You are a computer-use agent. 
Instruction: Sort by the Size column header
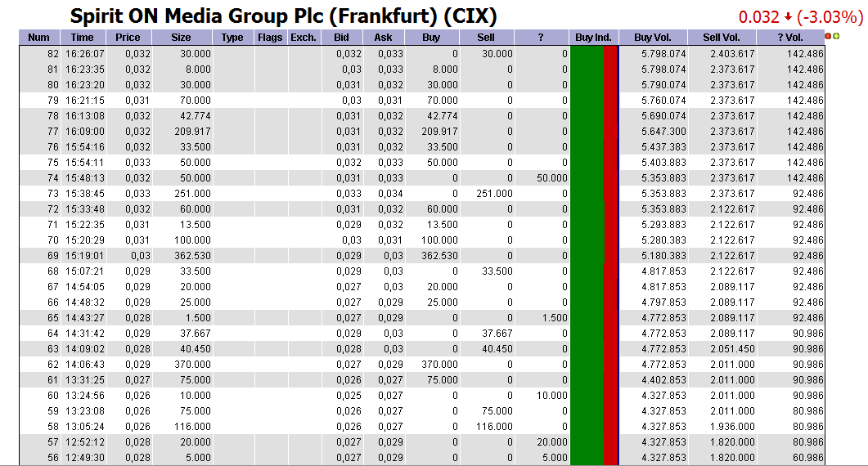point(182,38)
